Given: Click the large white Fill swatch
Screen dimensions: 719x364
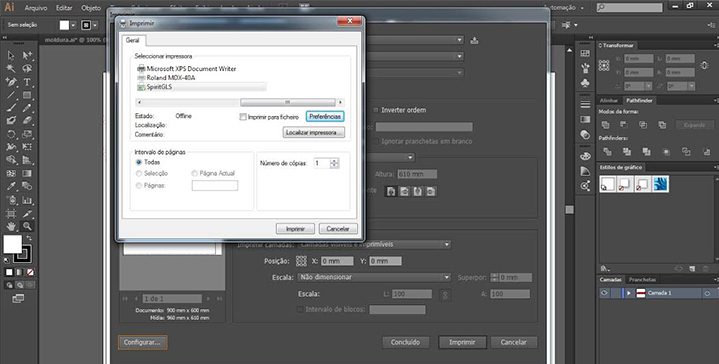Looking at the screenshot, I should click(x=13, y=244).
